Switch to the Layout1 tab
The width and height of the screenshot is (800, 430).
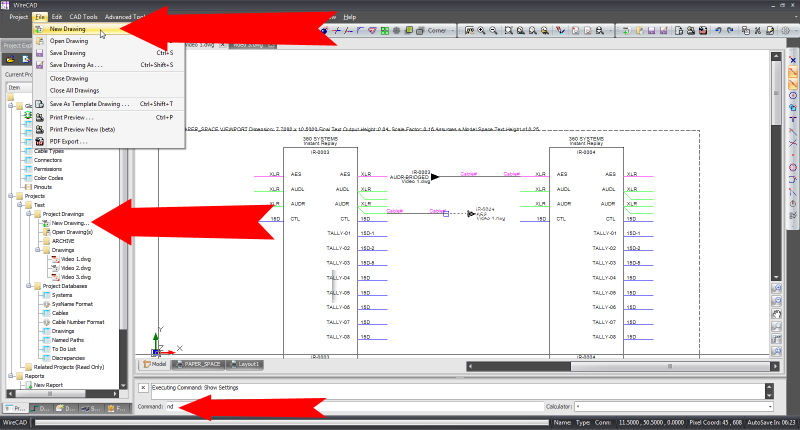click(245, 364)
